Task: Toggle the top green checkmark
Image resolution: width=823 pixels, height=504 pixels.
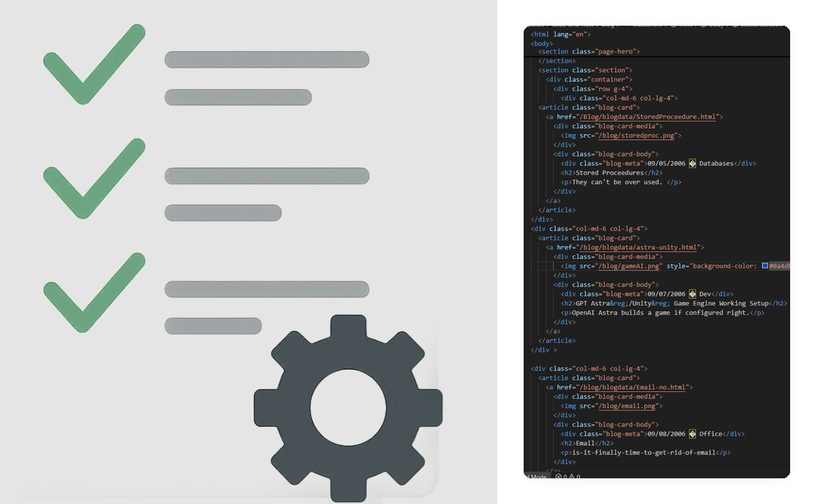Action: pos(94,64)
